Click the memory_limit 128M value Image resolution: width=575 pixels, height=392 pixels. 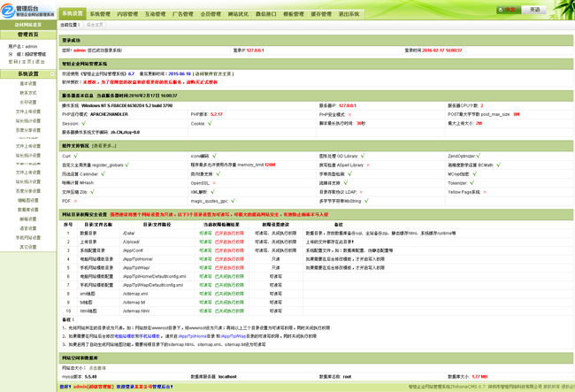click(270, 165)
